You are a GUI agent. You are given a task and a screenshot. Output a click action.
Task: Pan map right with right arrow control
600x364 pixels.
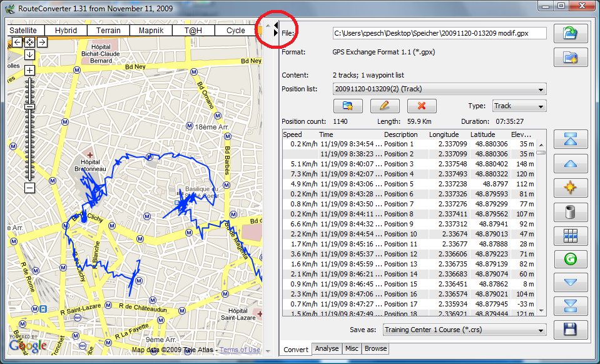(x=42, y=42)
